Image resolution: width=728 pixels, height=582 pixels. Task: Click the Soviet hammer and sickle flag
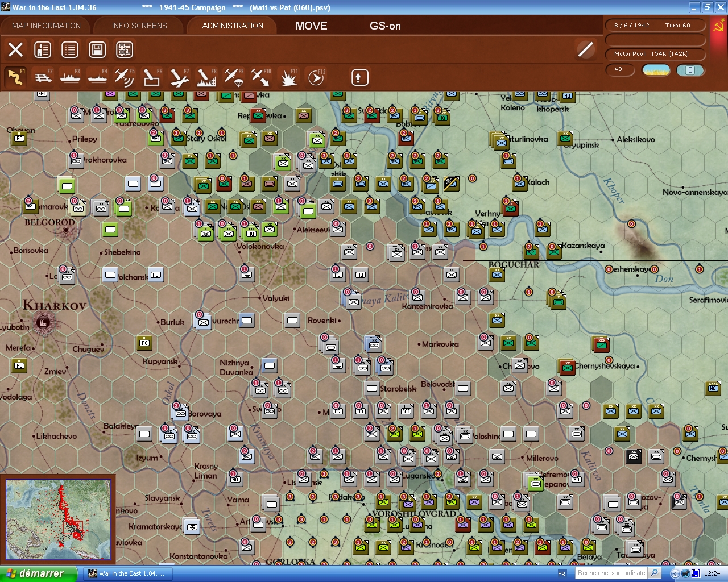pos(718,27)
